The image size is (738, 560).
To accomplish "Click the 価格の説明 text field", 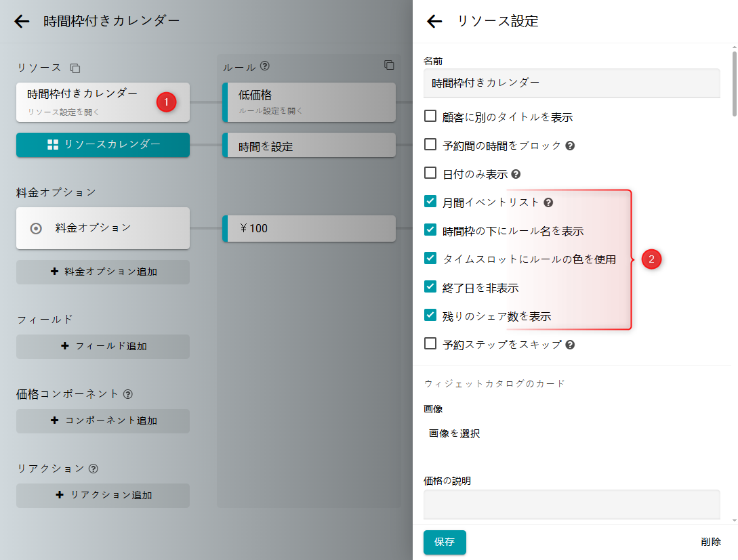I will click(572, 504).
